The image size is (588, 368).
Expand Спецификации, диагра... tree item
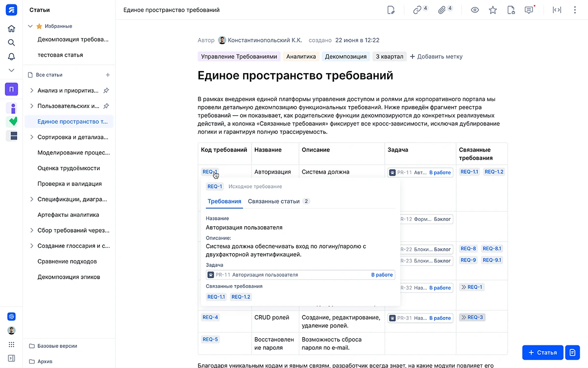(x=32, y=199)
